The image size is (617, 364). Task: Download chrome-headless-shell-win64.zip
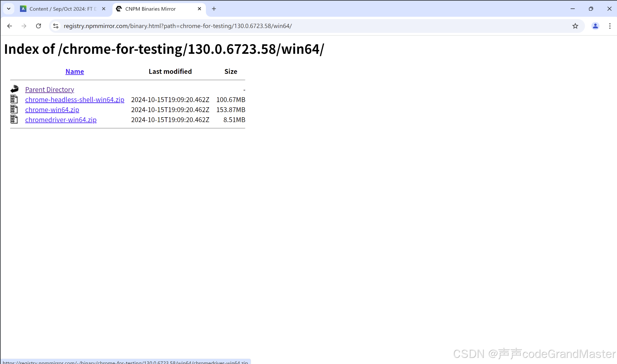click(x=75, y=100)
